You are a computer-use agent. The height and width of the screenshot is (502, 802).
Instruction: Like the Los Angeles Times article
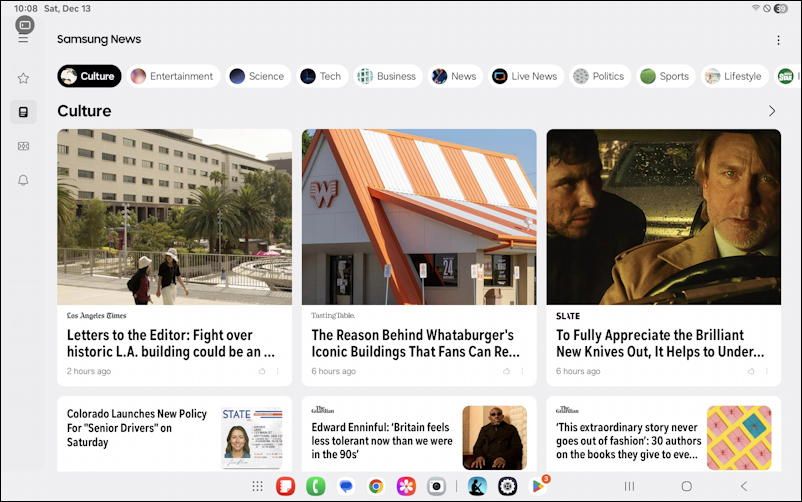[x=262, y=371]
